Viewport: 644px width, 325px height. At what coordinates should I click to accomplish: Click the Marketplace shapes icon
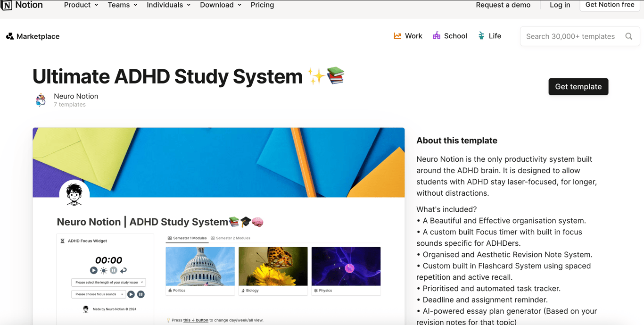(x=9, y=36)
